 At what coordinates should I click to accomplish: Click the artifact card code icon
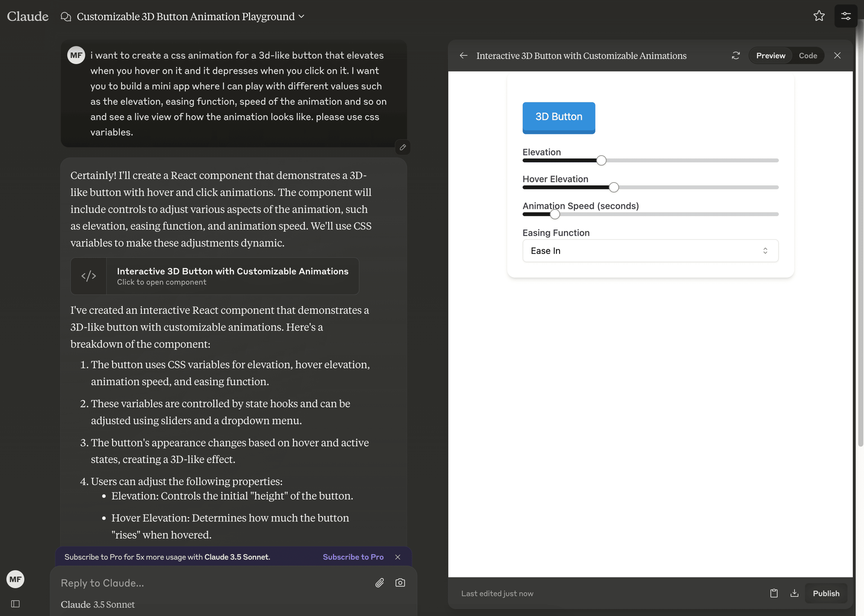(x=89, y=276)
